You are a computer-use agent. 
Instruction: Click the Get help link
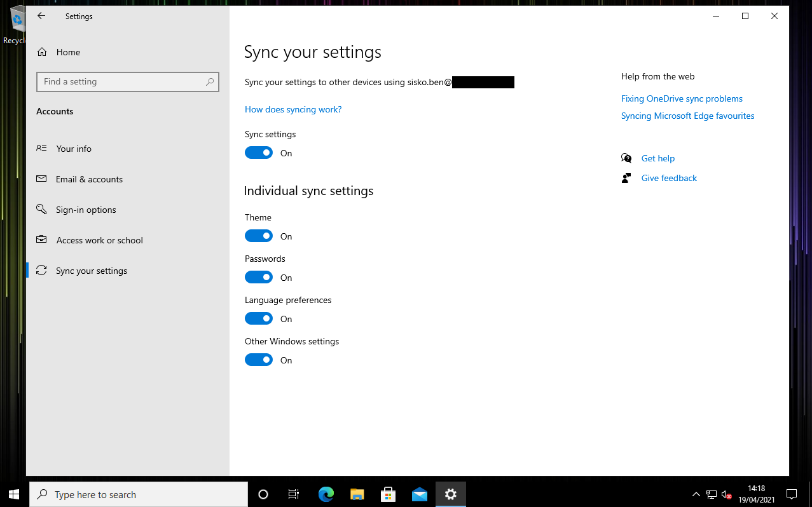(x=658, y=158)
